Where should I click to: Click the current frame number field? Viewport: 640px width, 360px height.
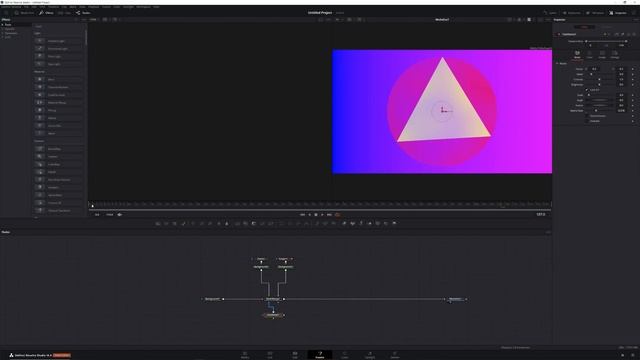tap(540, 214)
